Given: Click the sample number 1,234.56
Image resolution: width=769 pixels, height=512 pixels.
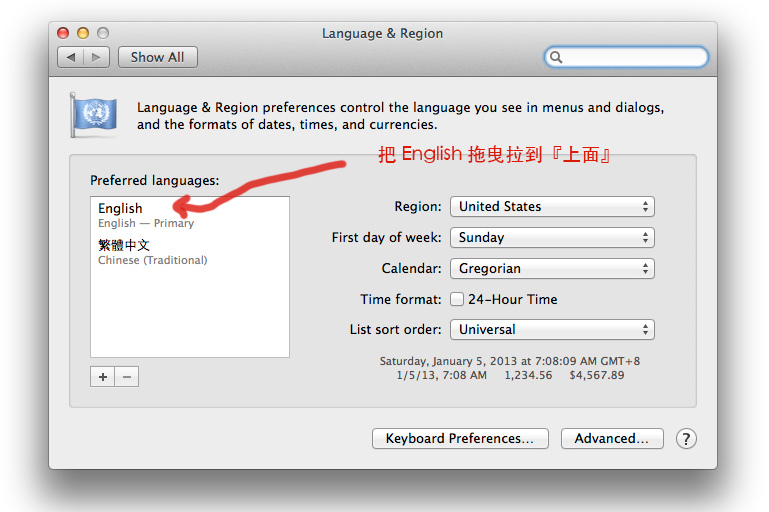Looking at the screenshot, I should [x=528, y=376].
